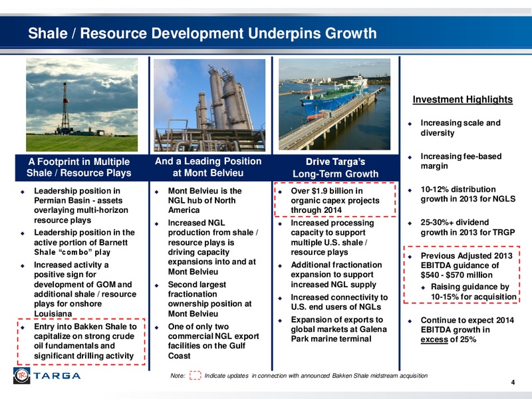Click header 'And a Leading Position at Mont Belvieu'

point(208,167)
